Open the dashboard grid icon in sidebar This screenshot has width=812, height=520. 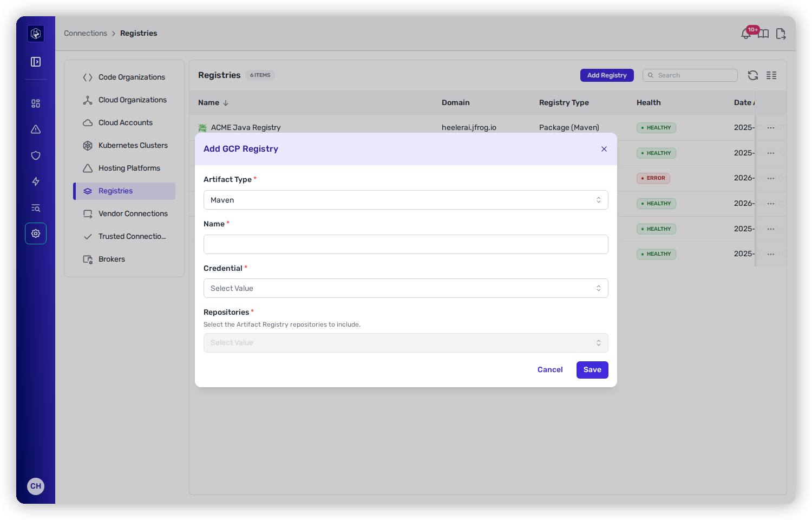coord(36,103)
